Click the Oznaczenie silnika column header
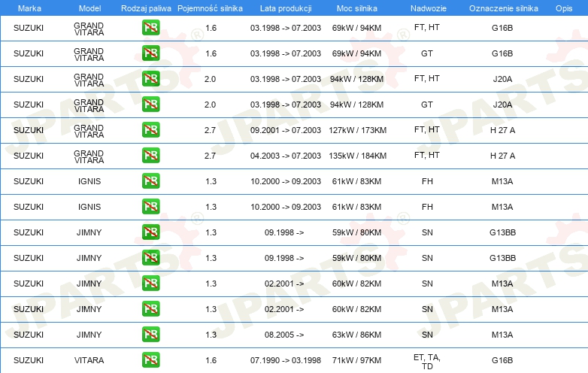588x373 pixels. coord(502,8)
